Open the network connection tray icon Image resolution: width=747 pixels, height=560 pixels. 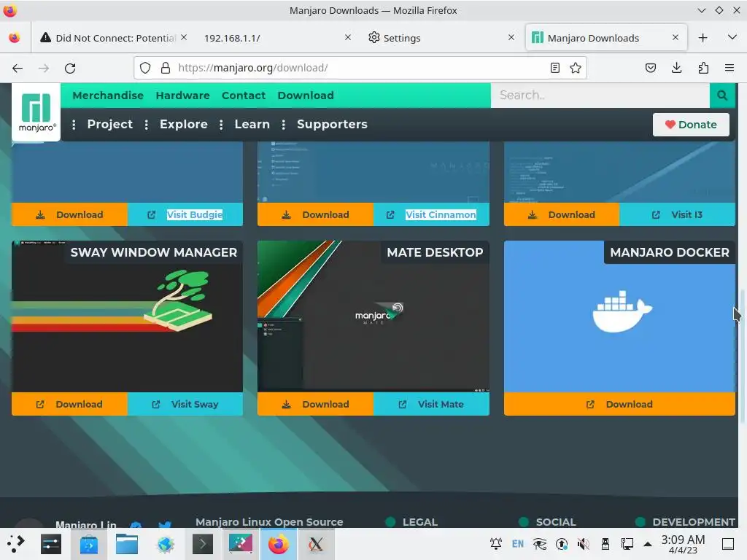pos(627,544)
